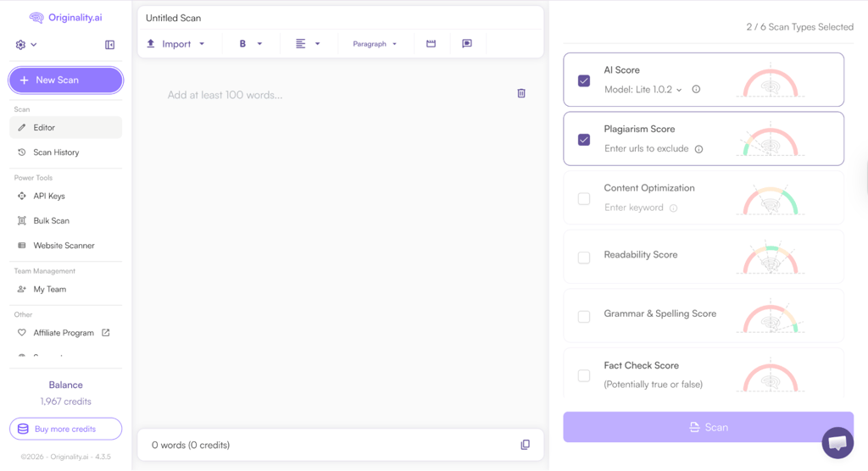Click the external link icon by Affiliate Program

(106, 333)
